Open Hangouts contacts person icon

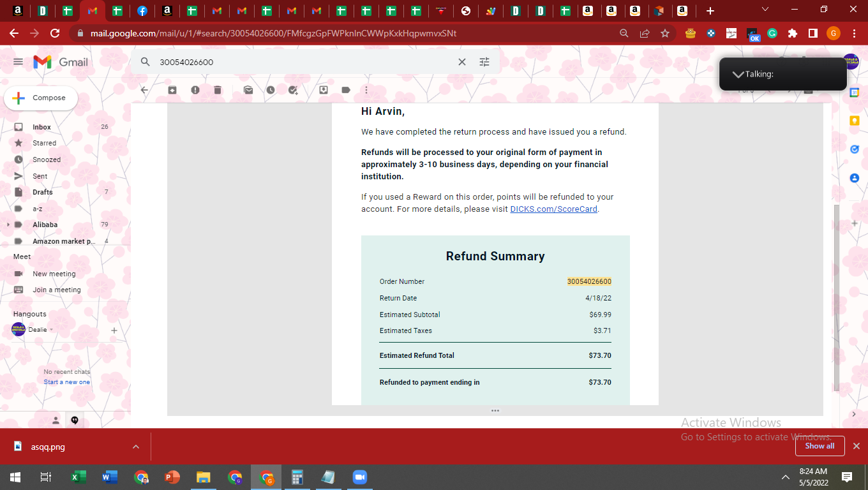pyautogui.click(x=56, y=420)
